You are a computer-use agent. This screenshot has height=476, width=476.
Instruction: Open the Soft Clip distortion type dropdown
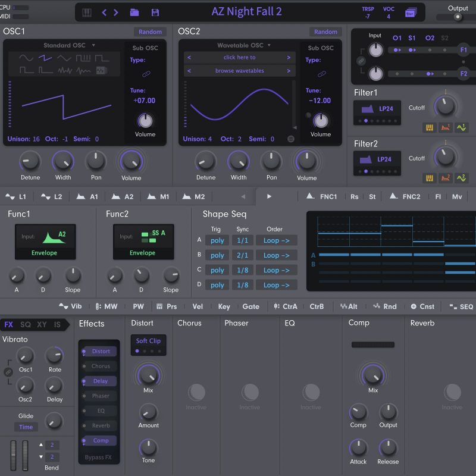tap(148, 341)
